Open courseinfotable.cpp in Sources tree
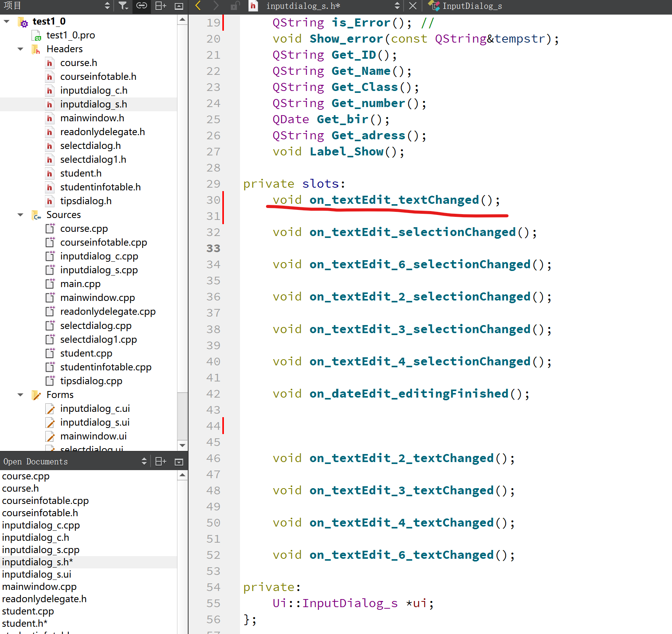This screenshot has height=634, width=672. pos(104,243)
